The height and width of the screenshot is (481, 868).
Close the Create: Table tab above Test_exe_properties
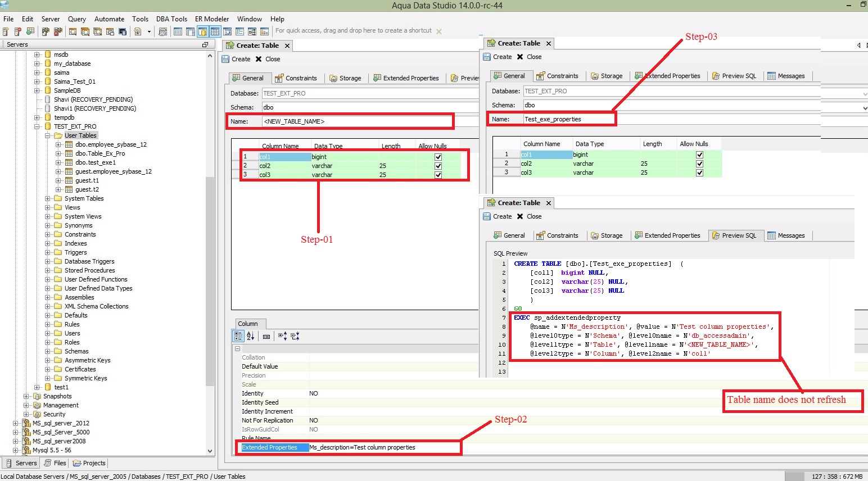point(549,43)
